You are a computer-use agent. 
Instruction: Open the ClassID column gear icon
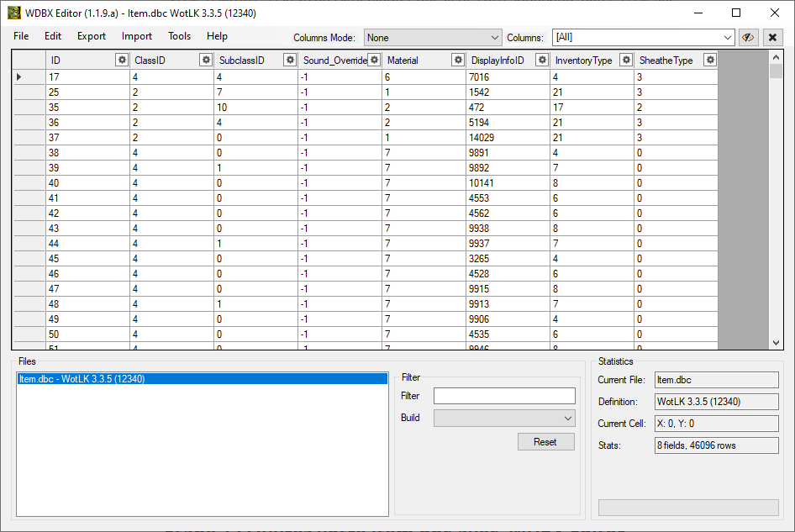pos(206,60)
